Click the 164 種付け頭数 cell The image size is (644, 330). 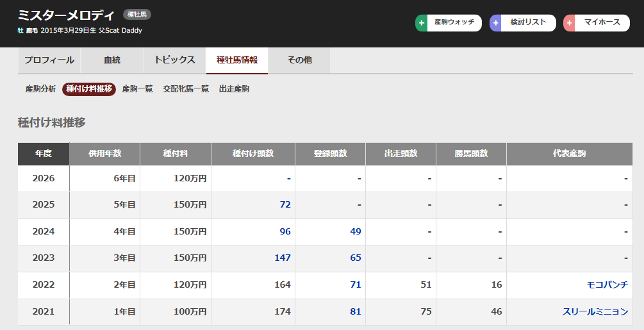253,285
